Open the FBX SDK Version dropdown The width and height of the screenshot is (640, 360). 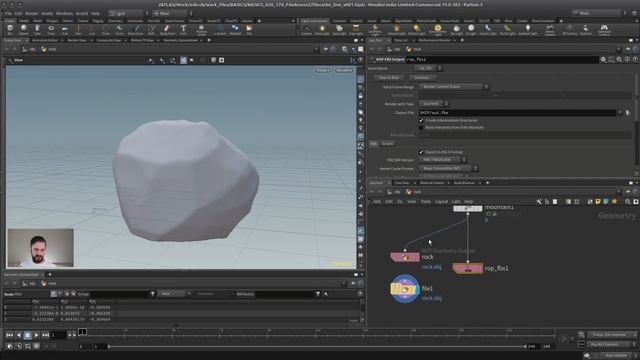[442, 160]
